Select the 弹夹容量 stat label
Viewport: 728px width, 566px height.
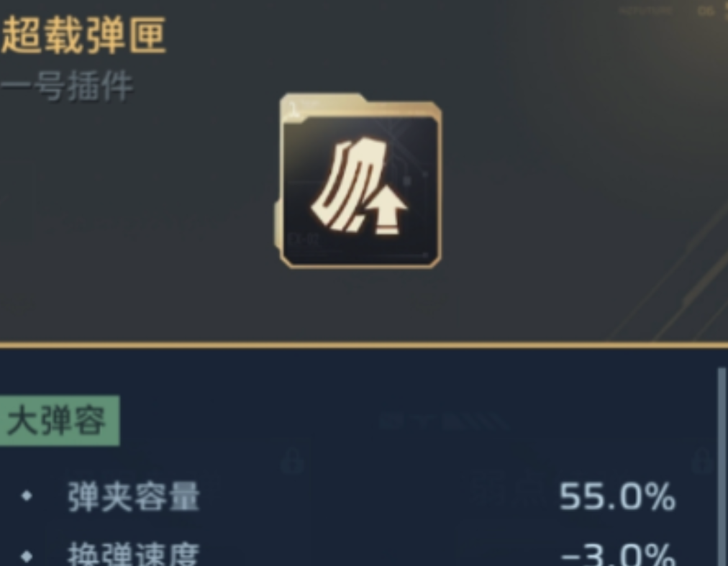134,496
